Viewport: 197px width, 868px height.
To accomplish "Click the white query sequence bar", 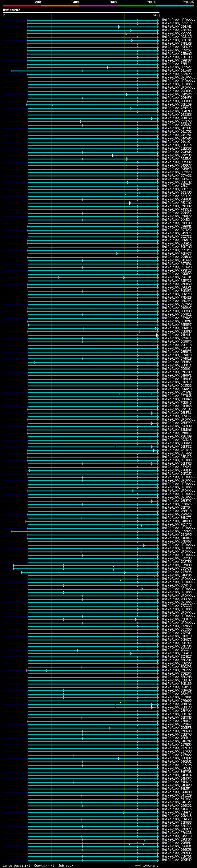I will (81, 13).
